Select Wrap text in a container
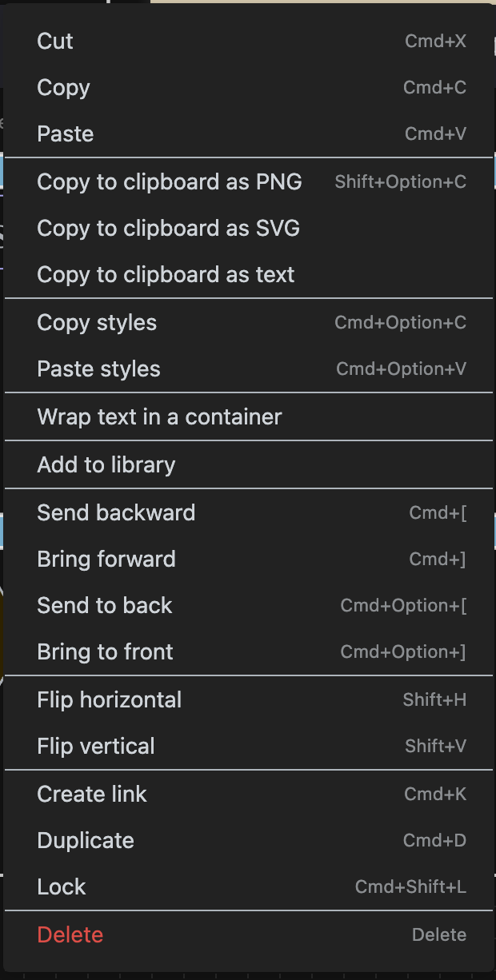Viewport: 496px width, 980px height. point(159,417)
